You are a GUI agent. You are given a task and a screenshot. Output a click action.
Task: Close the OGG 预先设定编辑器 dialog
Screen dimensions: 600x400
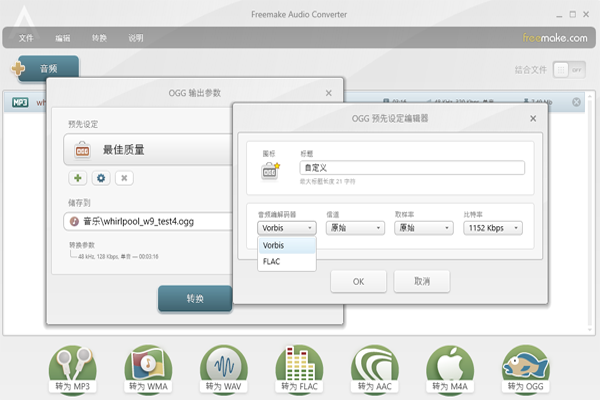(x=533, y=119)
